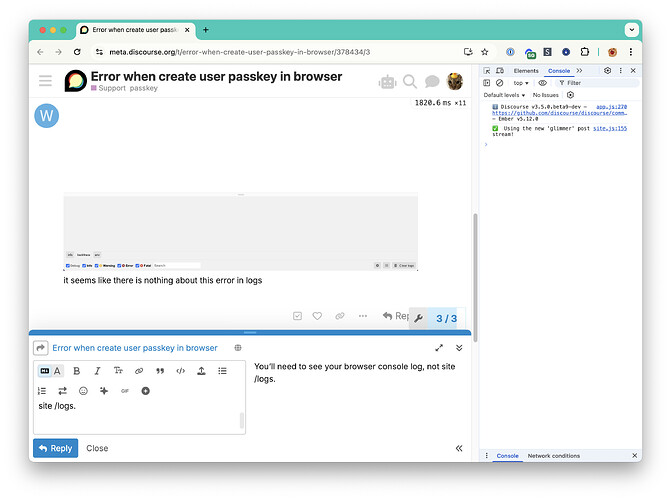Expand composer to fullscreen
This screenshot has width=670, height=500.
tap(439, 348)
